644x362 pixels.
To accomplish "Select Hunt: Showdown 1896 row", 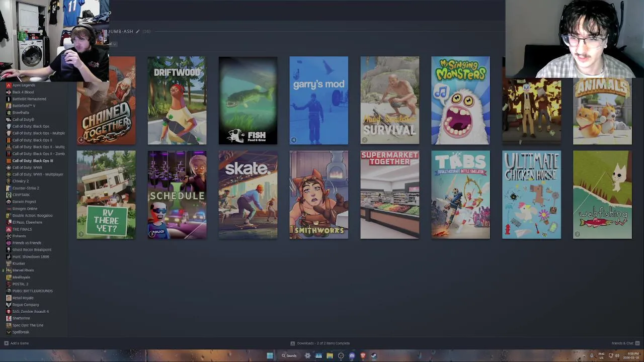I will pyautogui.click(x=34, y=256).
